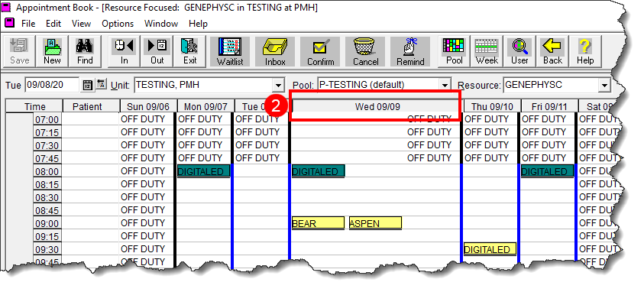Open calendar picker beside date field
Viewport: 644px width, 292px height.
(88, 85)
